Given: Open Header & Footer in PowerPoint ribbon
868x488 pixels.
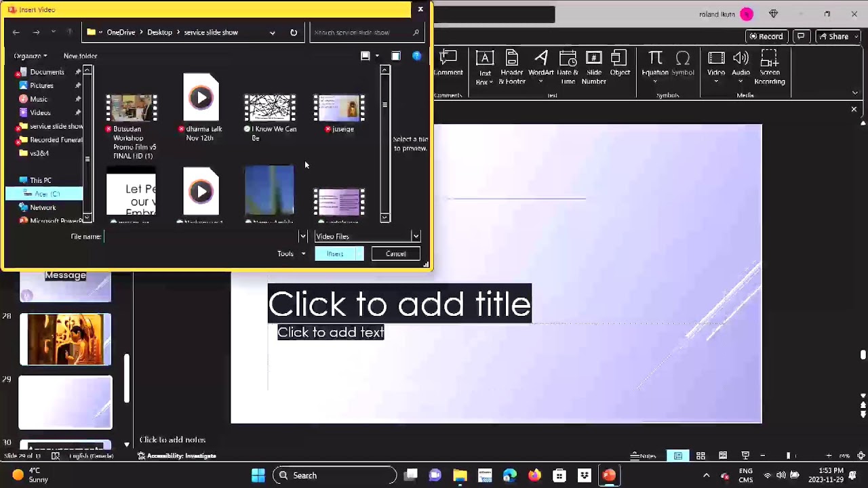Looking at the screenshot, I should click(512, 68).
